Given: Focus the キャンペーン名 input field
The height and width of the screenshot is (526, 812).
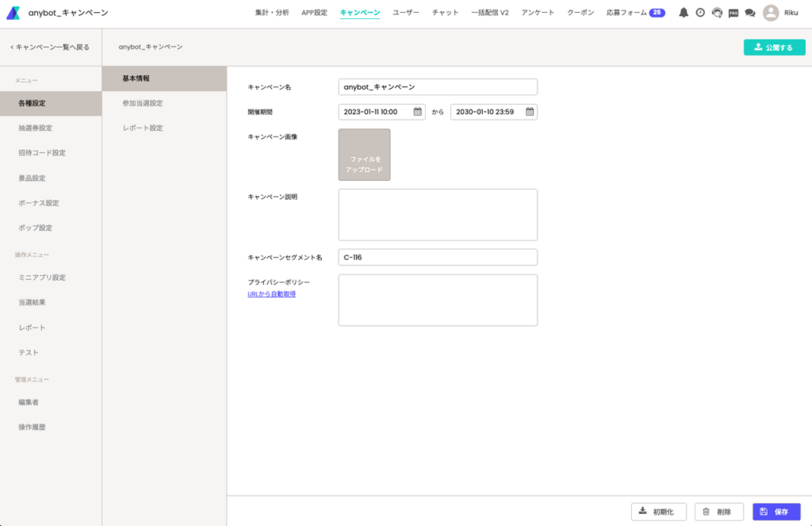Looking at the screenshot, I should (438, 86).
